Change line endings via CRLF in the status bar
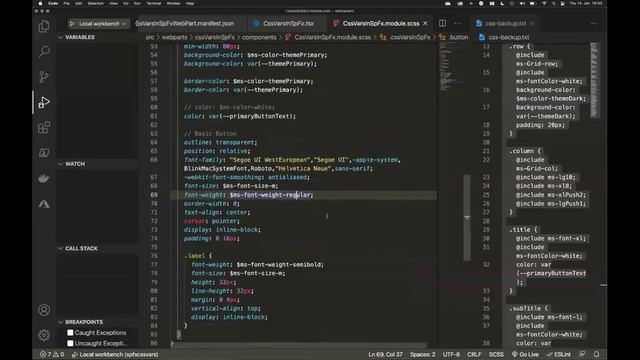Viewport: 640px width, 360px height. (474, 354)
